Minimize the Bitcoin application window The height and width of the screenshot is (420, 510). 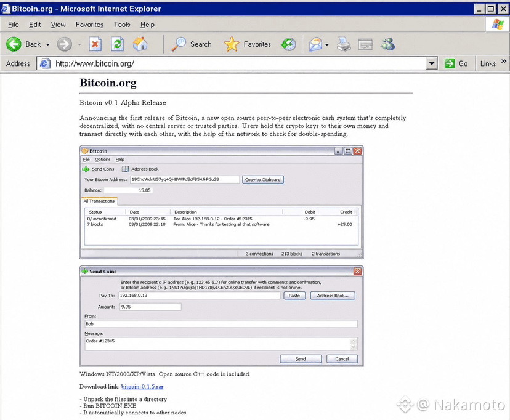coord(339,151)
